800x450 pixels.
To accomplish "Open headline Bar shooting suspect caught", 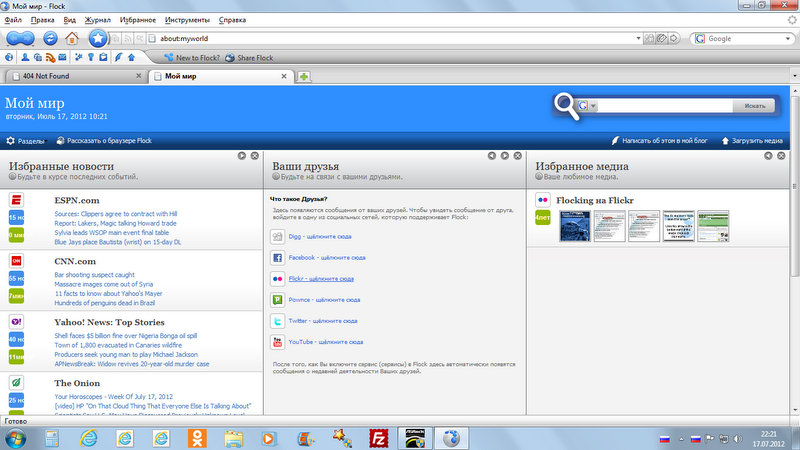I will (94, 274).
